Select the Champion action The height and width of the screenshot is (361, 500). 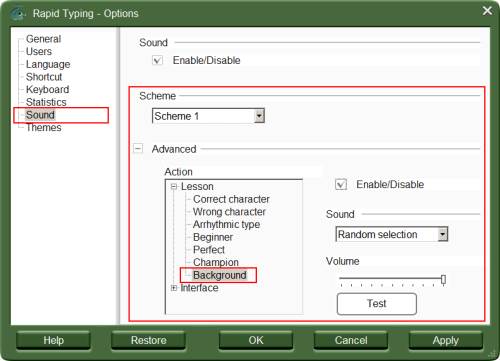tap(216, 263)
